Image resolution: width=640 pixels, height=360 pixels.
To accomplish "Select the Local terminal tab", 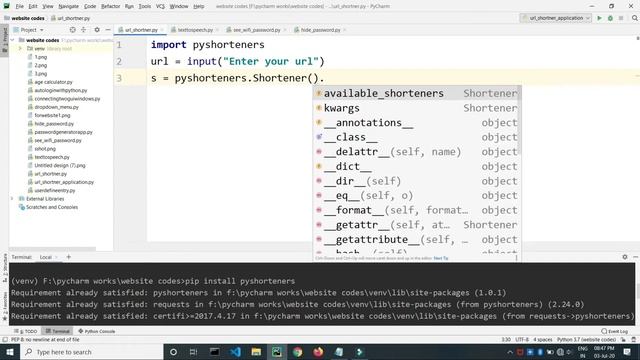I will pos(46,257).
